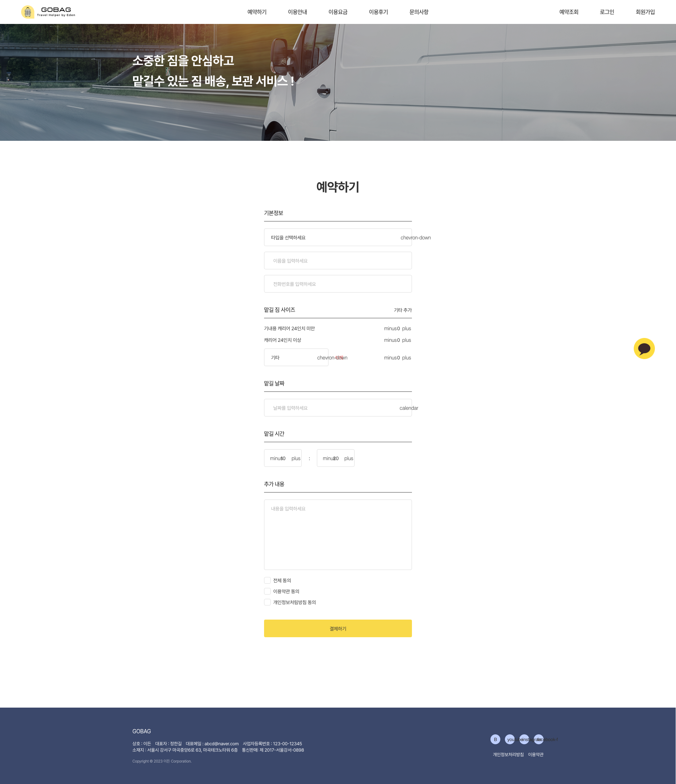Open 예약하기 in top navigation
Screen dimensions: 676x784
click(x=257, y=12)
